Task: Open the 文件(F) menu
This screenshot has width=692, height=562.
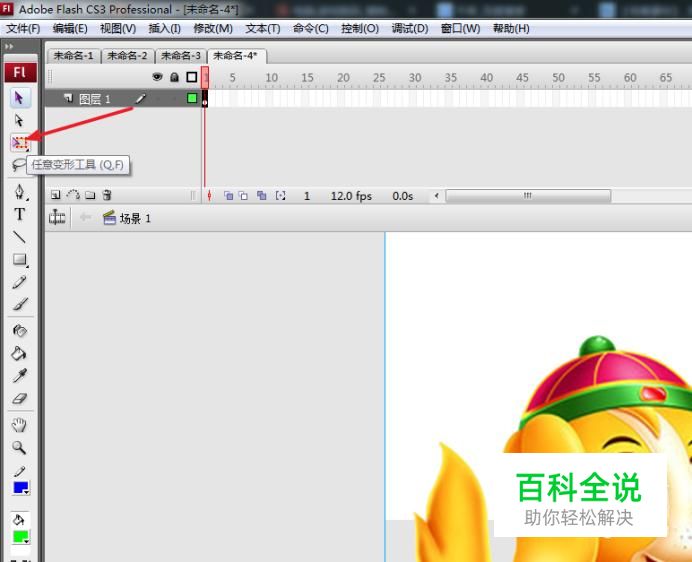Action: pos(23,29)
